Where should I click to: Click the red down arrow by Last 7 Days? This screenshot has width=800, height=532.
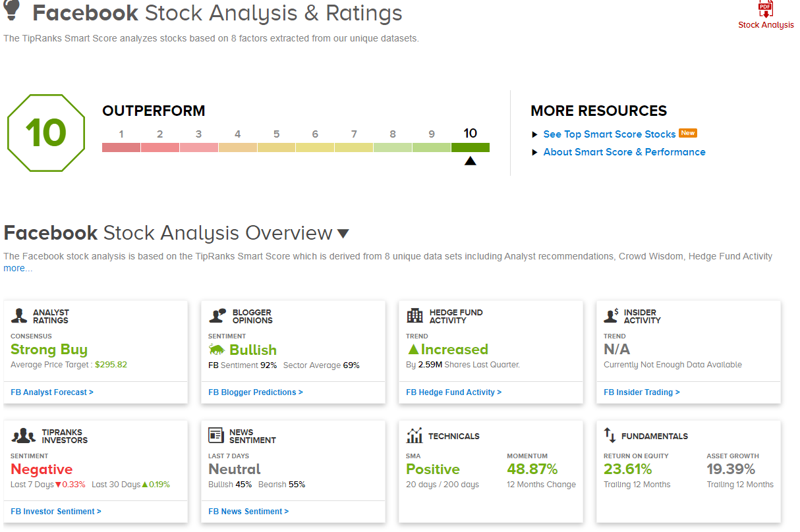pos(58,485)
